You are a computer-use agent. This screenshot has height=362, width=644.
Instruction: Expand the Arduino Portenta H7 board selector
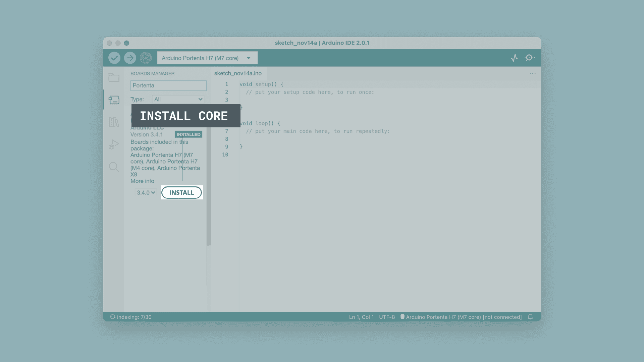(207, 58)
